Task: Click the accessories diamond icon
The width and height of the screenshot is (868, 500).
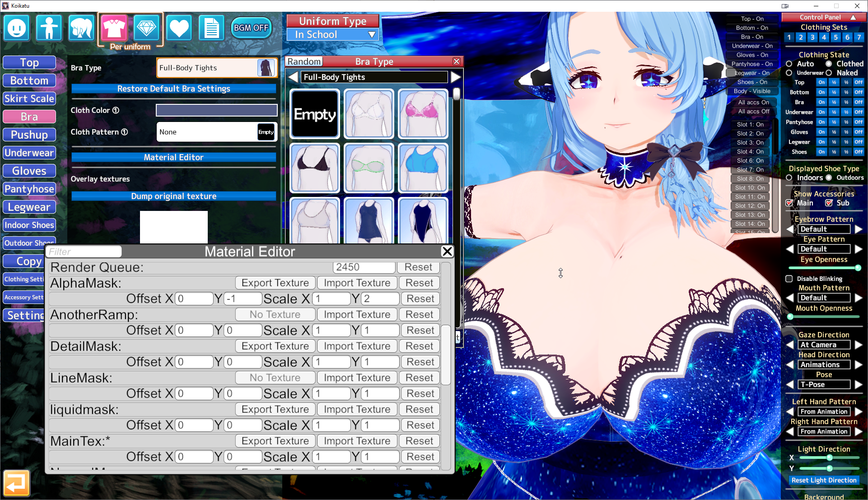Action: [146, 28]
